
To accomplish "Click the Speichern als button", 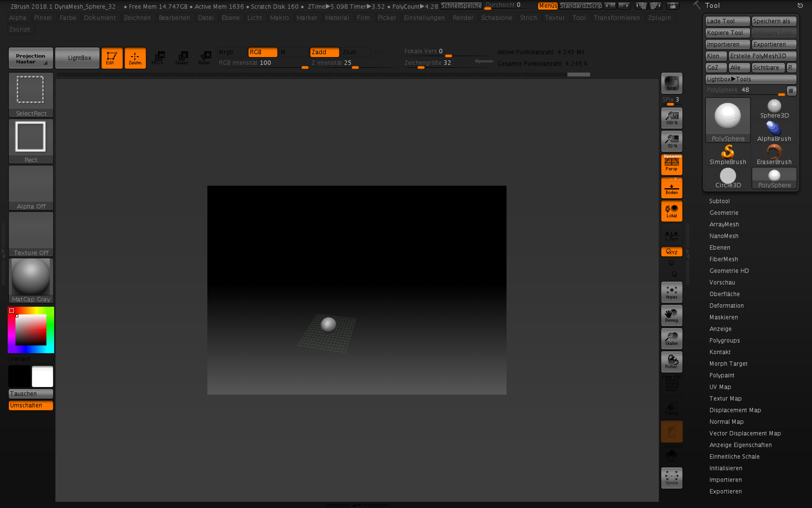I will pos(774,21).
